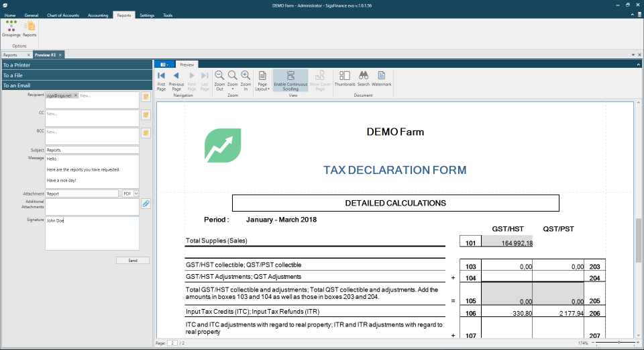The width and height of the screenshot is (644, 350).
Task: Click into the Signature box
Action: pos(92,233)
